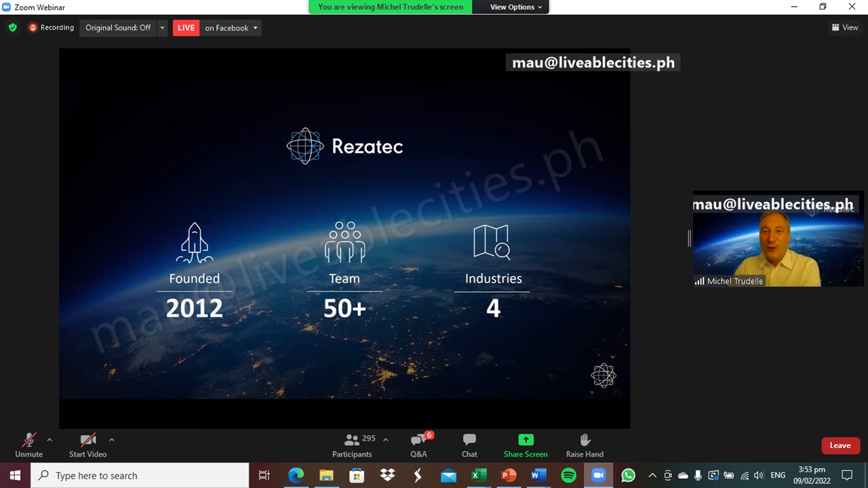868x488 pixels.
Task: Launch Microsoft Edge from taskbar
Action: click(296, 475)
